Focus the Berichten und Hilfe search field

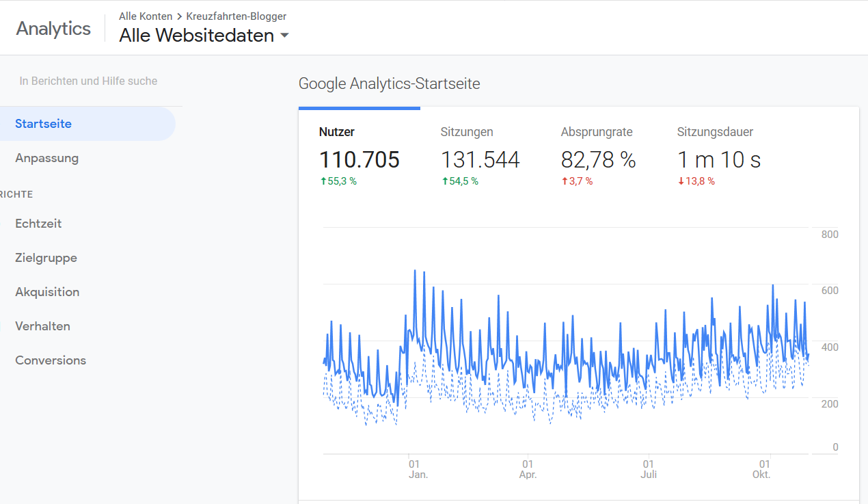pos(88,81)
